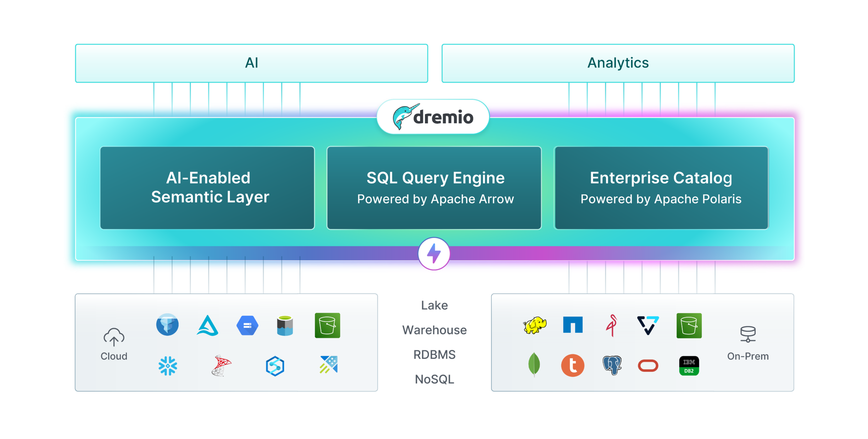The width and height of the screenshot is (868, 439).
Task: Click the 'NoSQL' label
Action: (x=434, y=379)
